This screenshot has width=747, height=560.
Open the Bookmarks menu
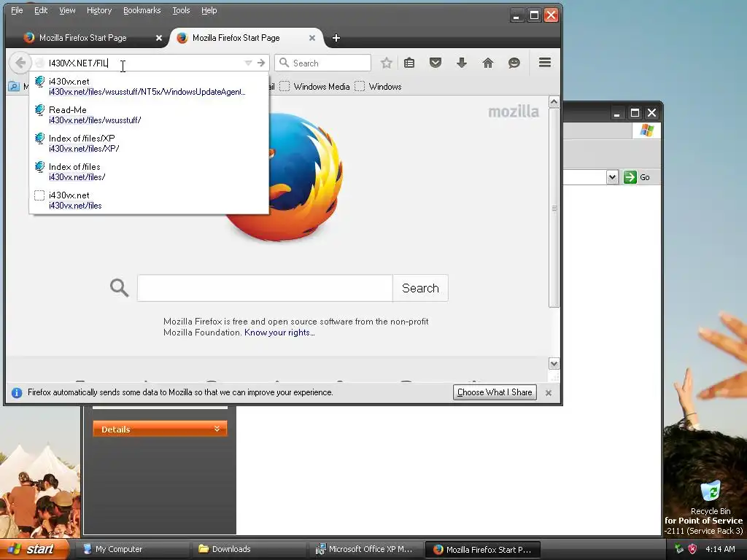(142, 10)
